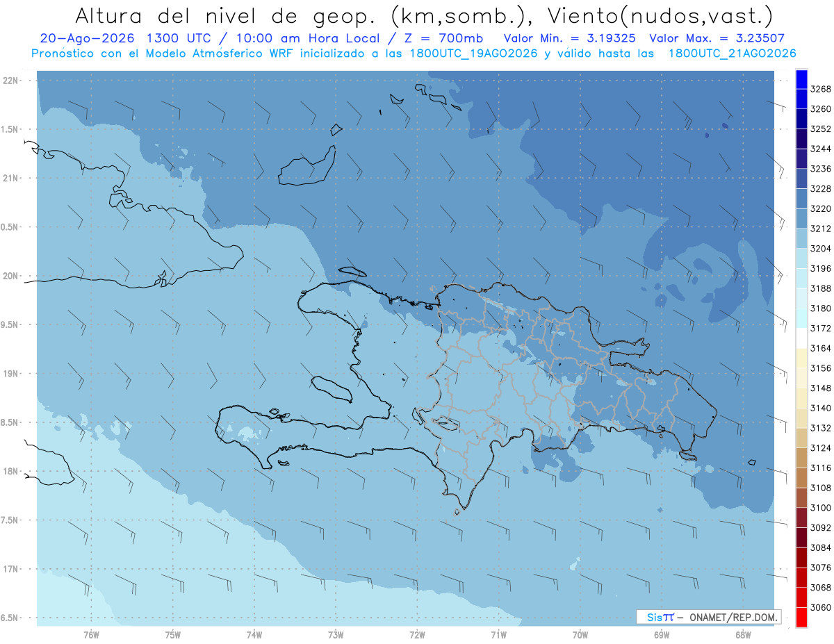Click the legend value 3196
Image resolution: width=834 pixels, height=644 pixels.
[821, 268]
